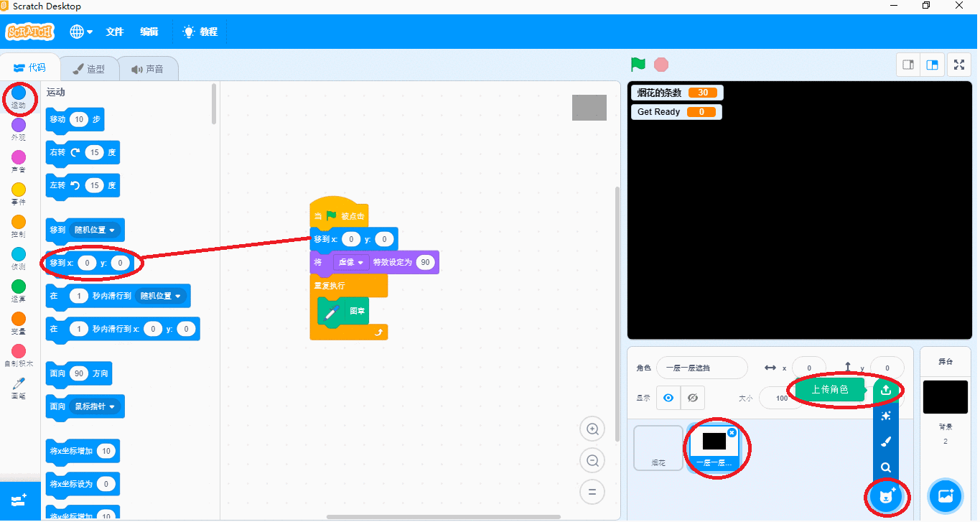Open the language globe dropdown
Screen dimensions: 980x522
[x=81, y=32]
